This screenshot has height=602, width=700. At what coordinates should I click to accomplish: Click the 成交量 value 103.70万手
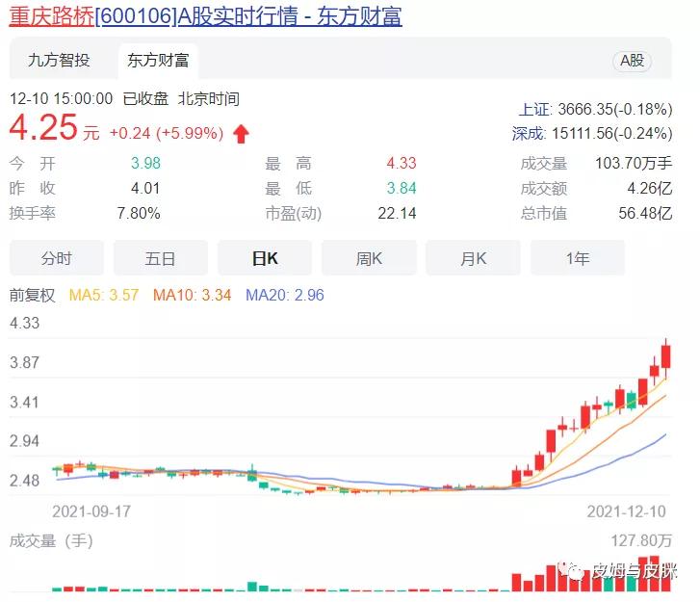click(634, 163)
